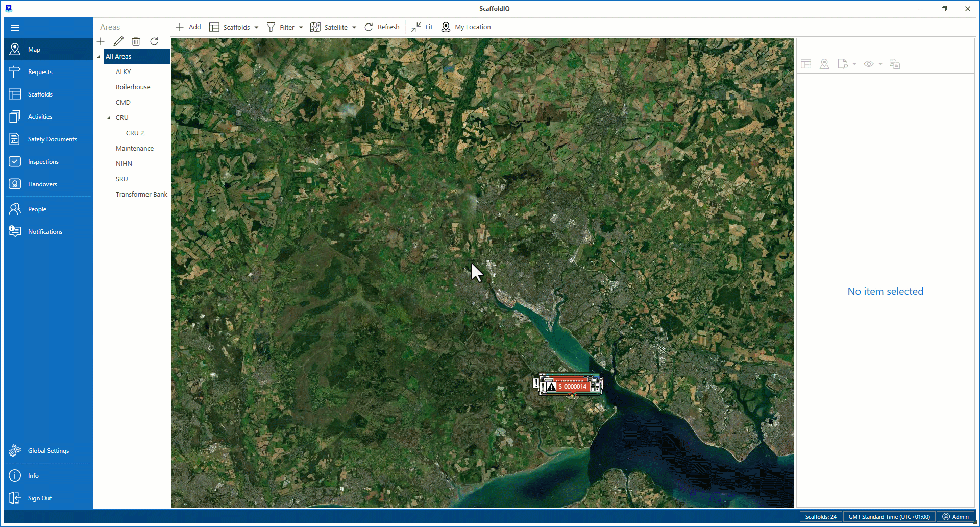Open the Filter dropdown
The image size is (980, 527).
285,27
